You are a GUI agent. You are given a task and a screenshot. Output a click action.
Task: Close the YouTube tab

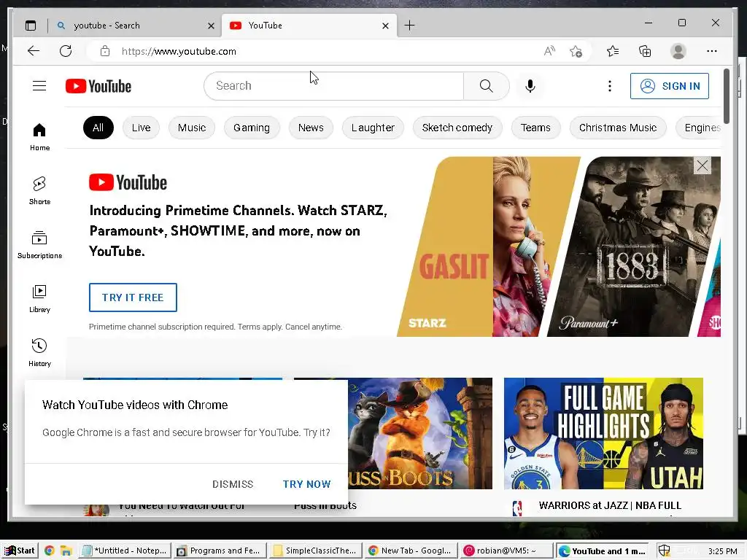tap(385, 26)
